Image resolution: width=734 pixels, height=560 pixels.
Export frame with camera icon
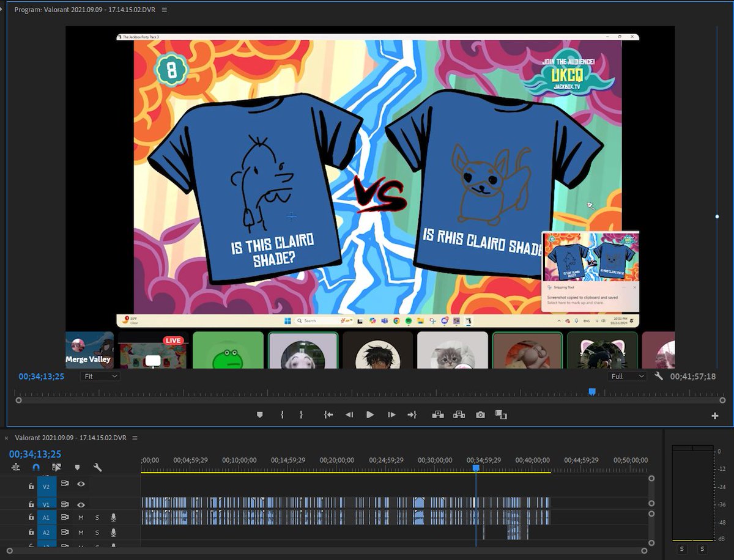tap(481, 414)
